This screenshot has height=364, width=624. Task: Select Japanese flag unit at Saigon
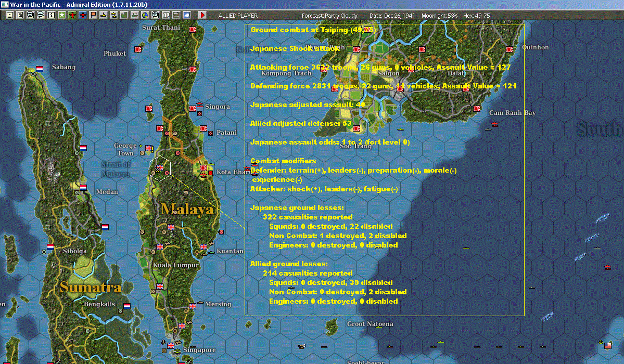pos(400,89)
